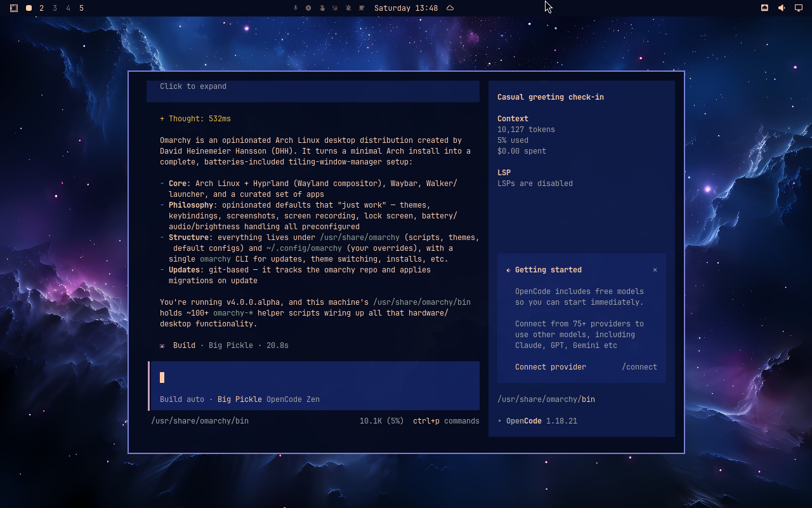Expand the 'Thought: 532ms' section
Image resolution: width=812 pixels, height=508 pixels.
coord(195,119)
